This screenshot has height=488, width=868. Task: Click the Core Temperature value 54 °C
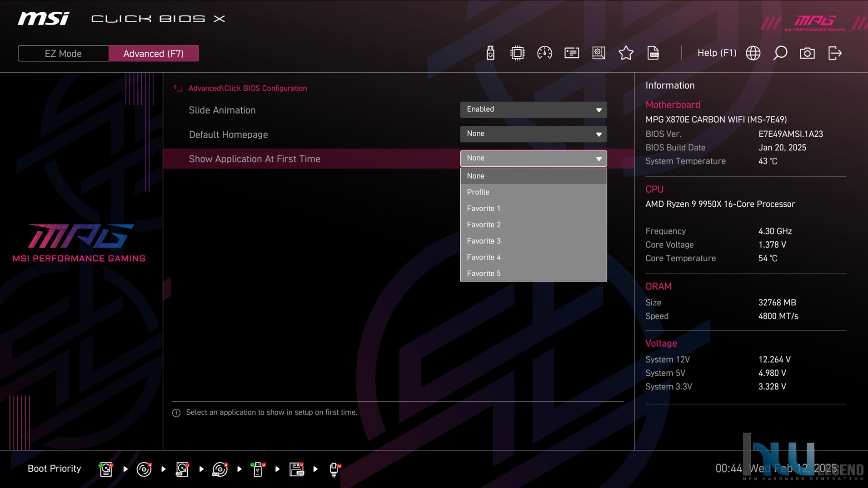tap(768, 259)
